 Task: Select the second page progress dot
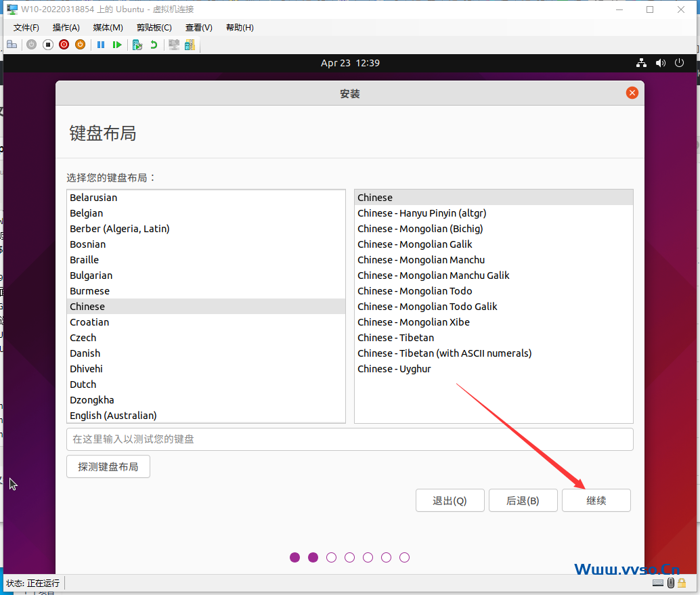(313, 557)
